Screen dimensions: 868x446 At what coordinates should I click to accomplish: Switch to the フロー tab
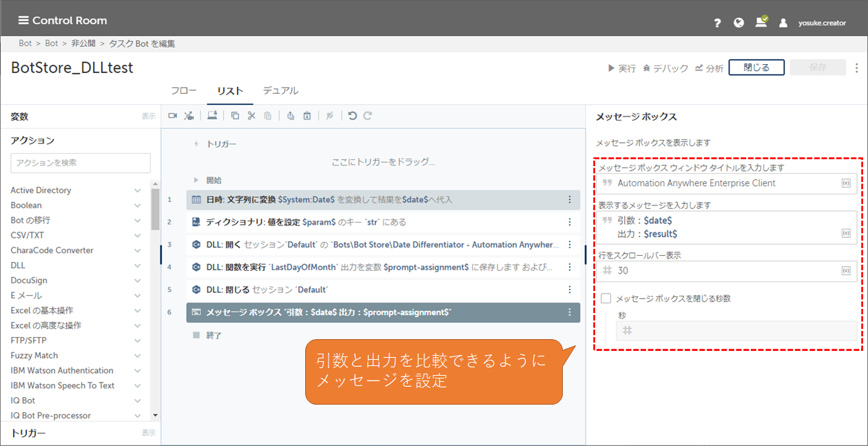click(183, 90)
